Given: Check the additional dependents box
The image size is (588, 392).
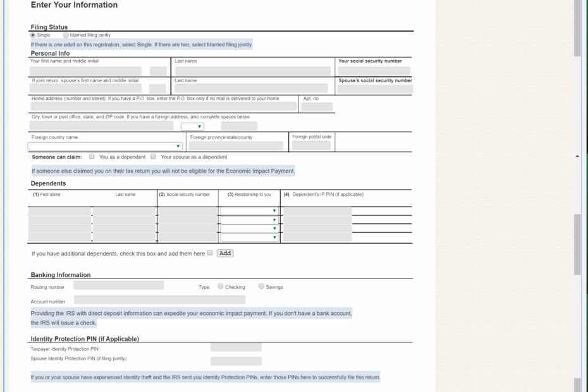Looking at the screenshot, I should click(x=209, y=252).
